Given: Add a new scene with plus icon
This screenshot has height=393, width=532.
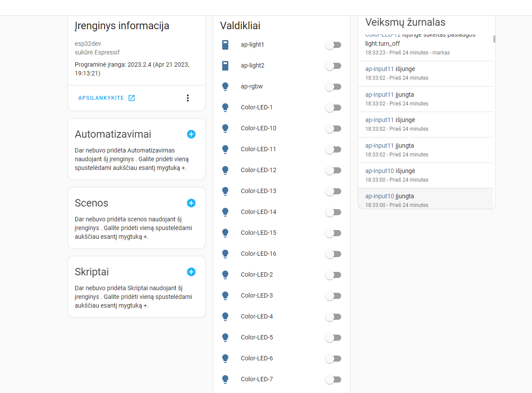Looking at the screenshot, I should tap(191, 203).
